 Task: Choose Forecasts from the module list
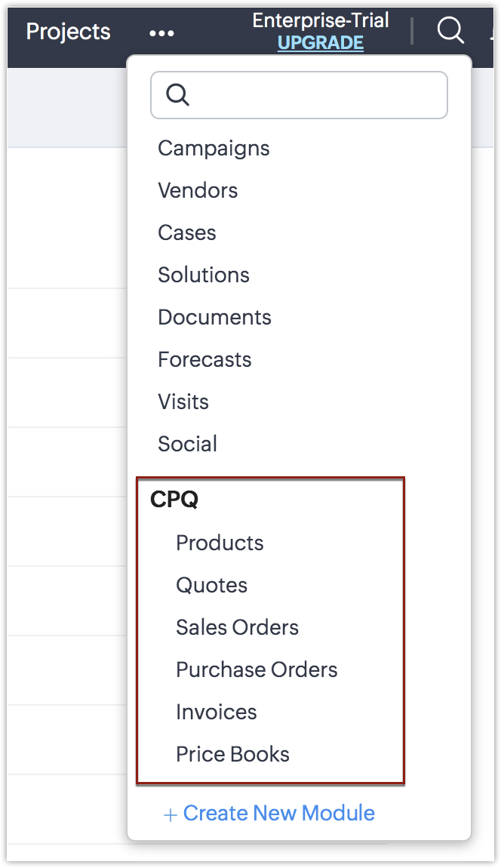(204, 359)
